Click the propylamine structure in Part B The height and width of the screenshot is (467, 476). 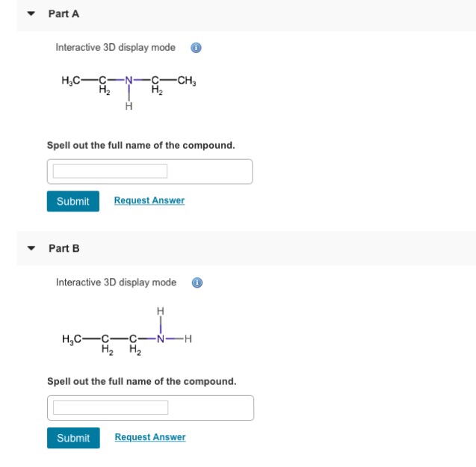point(128,335)
